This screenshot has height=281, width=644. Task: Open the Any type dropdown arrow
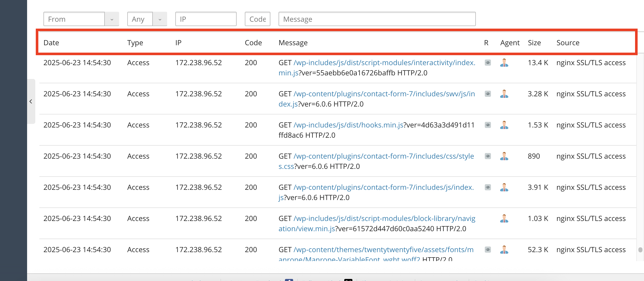click(x=160, y=19)
